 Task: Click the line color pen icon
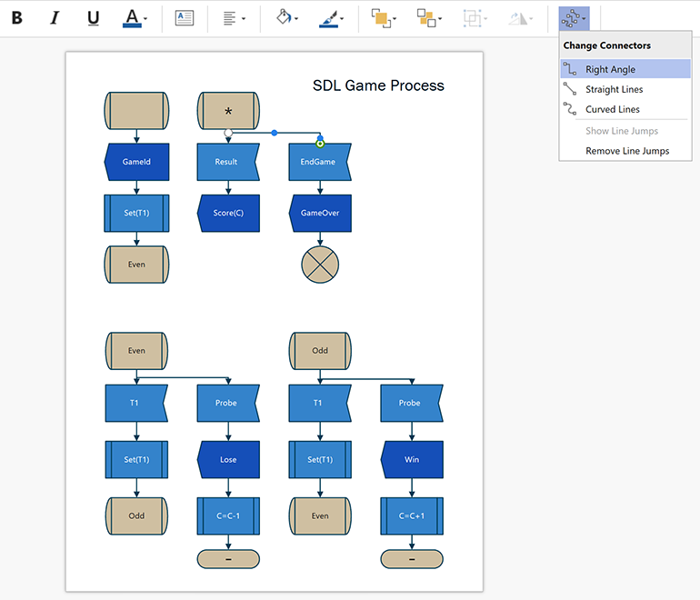pyautogui.click(x=330, y=15)
